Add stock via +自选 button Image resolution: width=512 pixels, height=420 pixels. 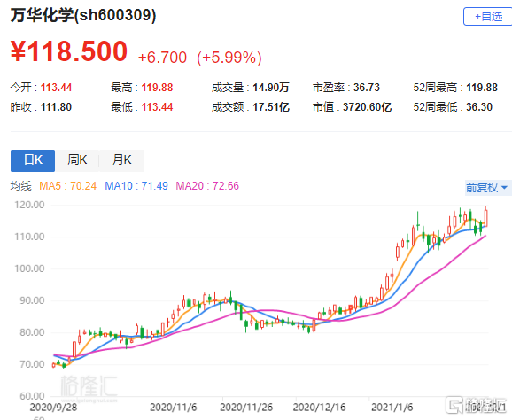click(487, 16)
